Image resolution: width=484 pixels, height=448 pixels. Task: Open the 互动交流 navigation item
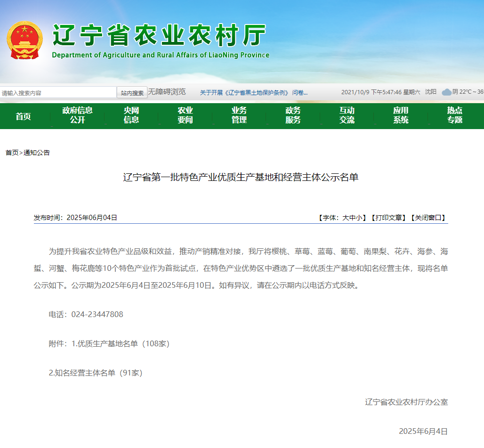347,115
